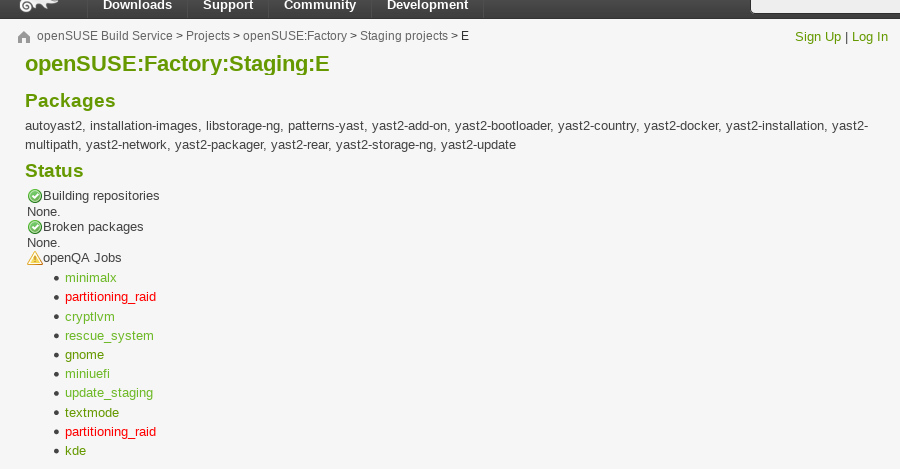Click the Sign Up link
The width and height of the screenshot is (900, 469).
tap(818, 37)
